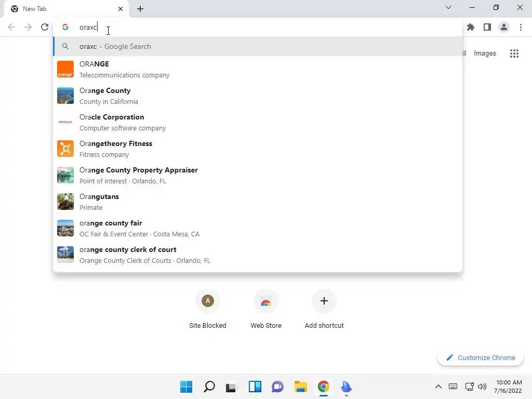Open the Extensions puzzle icon
The height and width of the screenshot is (399, 532).
pos(471,27)
